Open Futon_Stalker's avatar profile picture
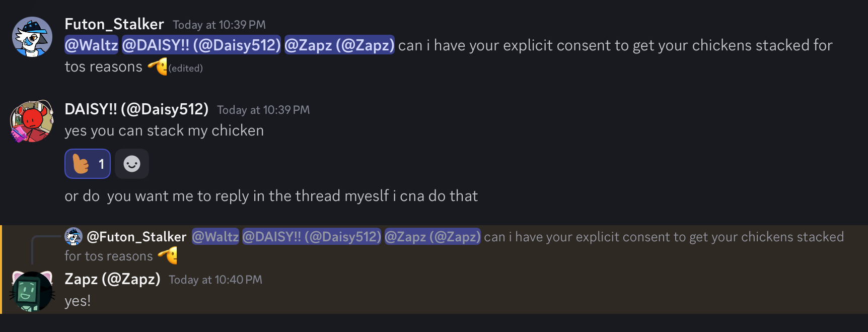This screenshot has height=332, width=868. pos(32,37)
